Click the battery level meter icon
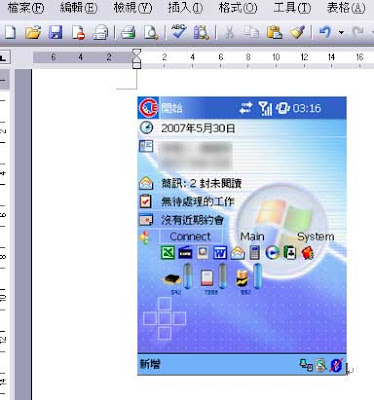This screenshot has width=374, height=400. (241, 278)
